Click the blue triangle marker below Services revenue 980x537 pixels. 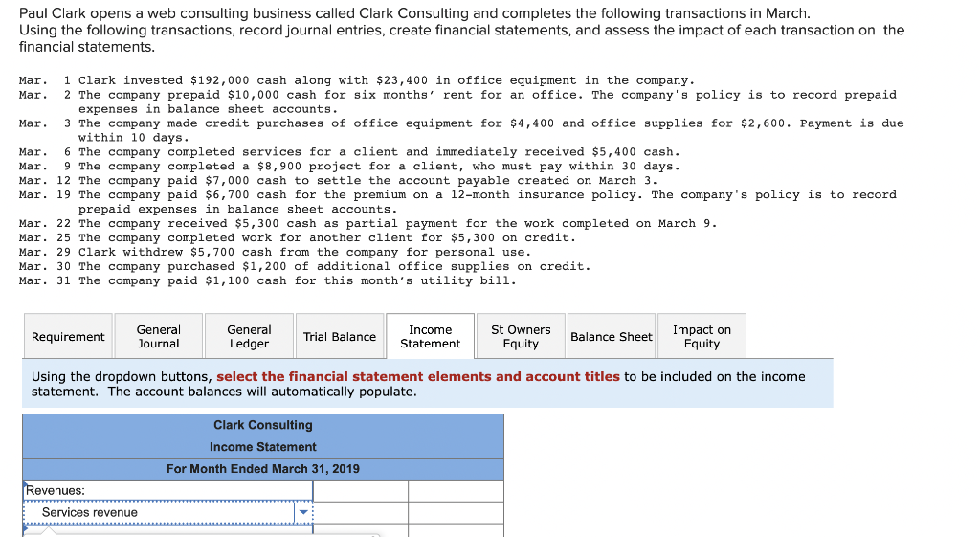(26, 528)
